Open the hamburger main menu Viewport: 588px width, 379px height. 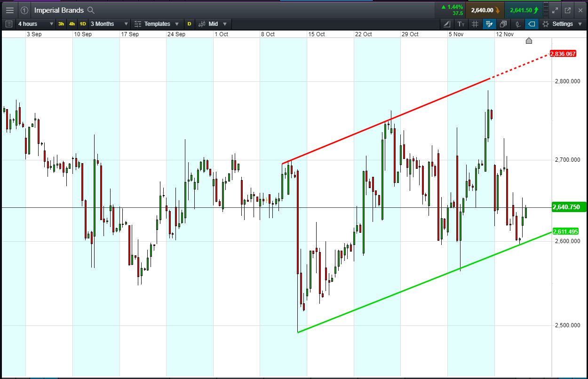tap(9, 10)
